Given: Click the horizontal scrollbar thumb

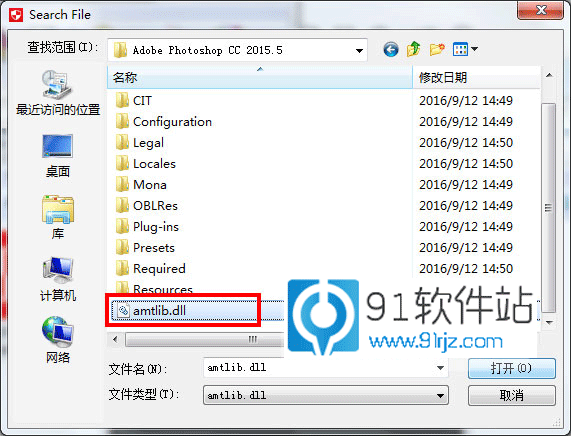Looking at the screenshot, I should click(x=205, y=340).
